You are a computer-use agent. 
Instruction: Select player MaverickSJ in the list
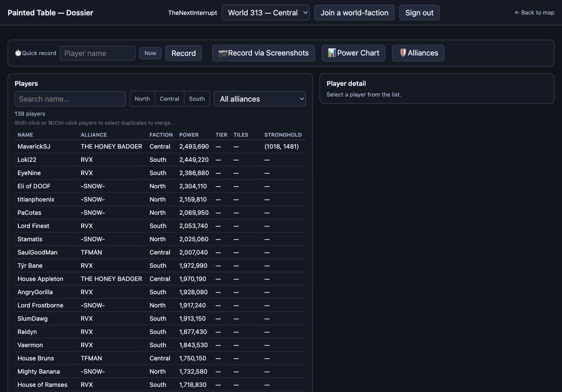(x=160, y=146)
